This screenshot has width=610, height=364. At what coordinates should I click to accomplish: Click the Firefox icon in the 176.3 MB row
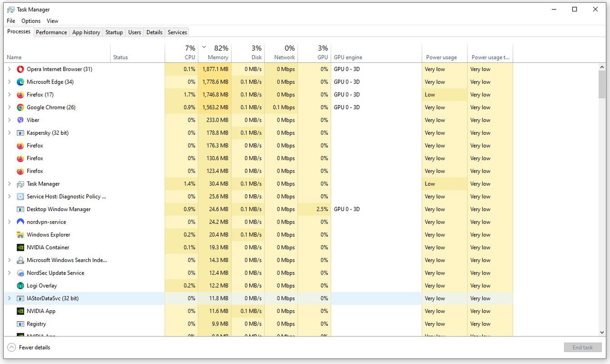click(x=20, y=146)
